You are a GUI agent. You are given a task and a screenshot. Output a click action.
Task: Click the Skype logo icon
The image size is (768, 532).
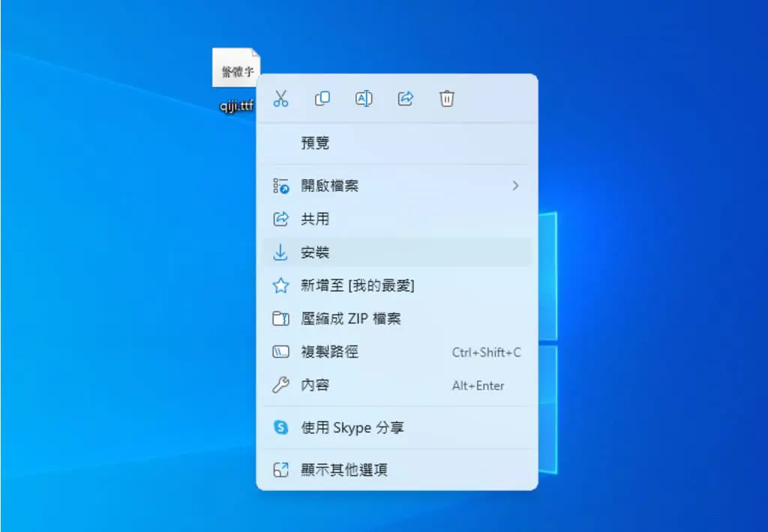pos(280,427)
